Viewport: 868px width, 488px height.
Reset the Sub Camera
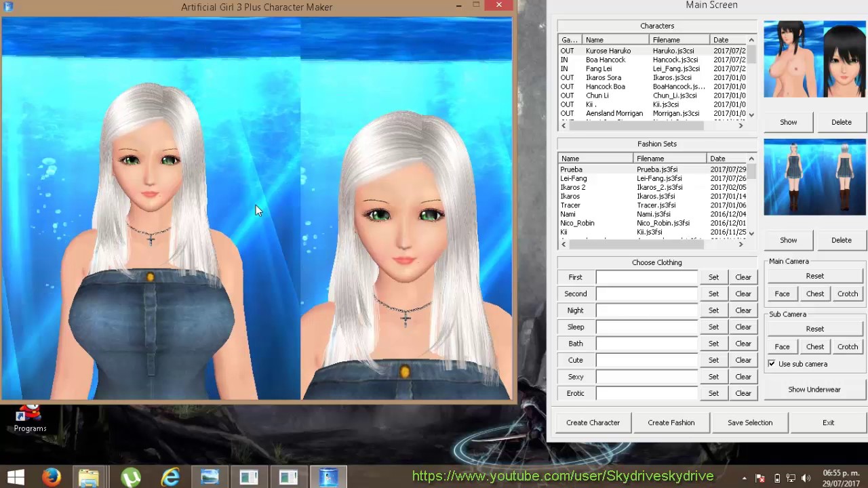point(814,329)
